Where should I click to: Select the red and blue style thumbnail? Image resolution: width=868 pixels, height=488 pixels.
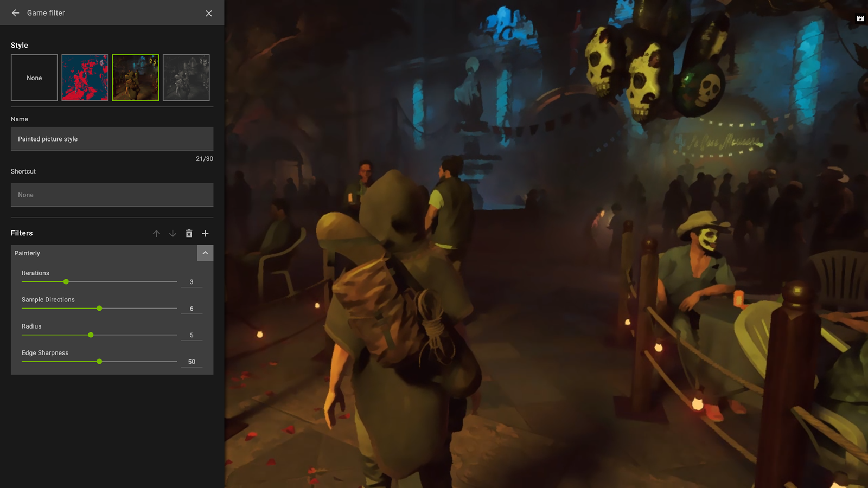pos(85,78)
